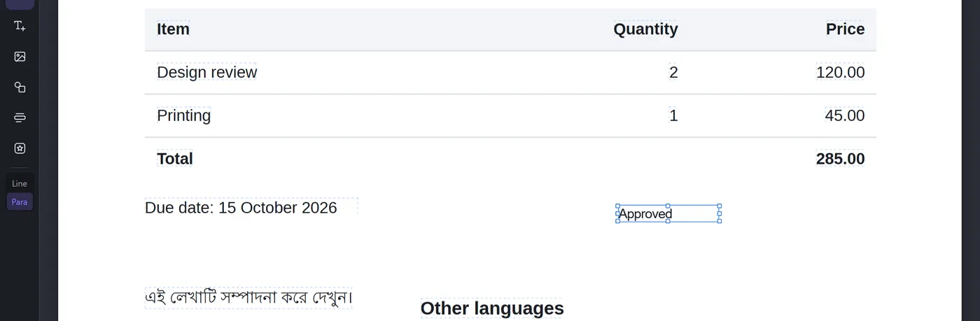Select the Insert Image tool
Screen dimensions: 980x321
point(20,57)
